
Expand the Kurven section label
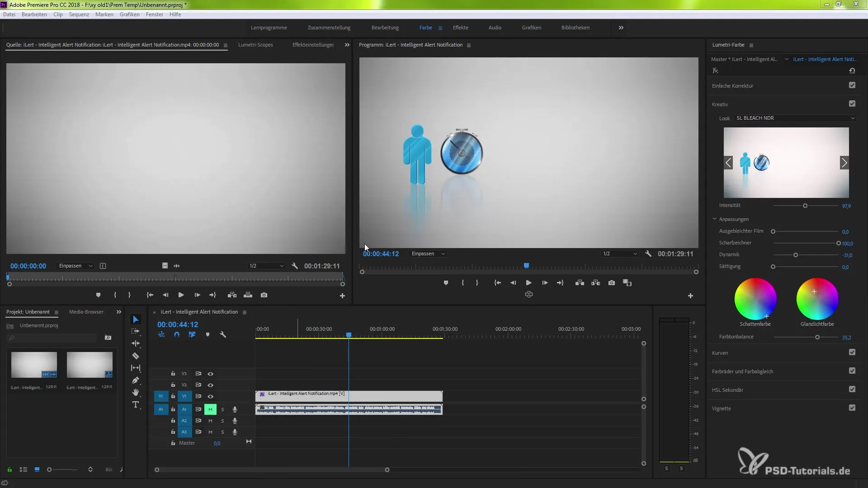pyautogui.click(x=720, y=353)
